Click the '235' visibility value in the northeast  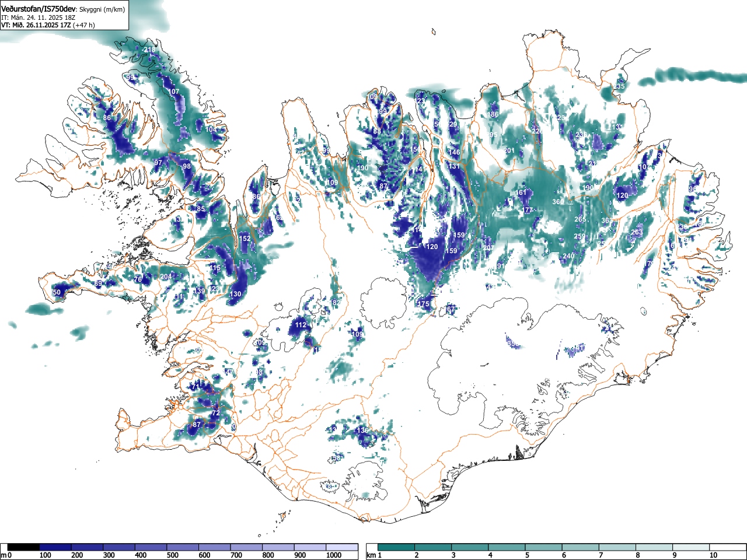click(619, 86)
